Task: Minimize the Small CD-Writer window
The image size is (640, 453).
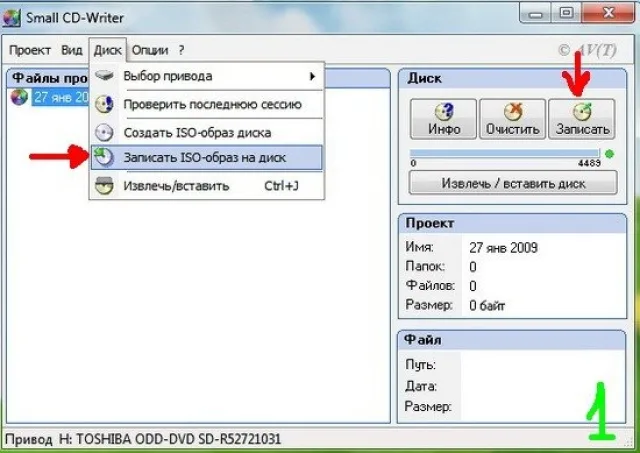Action: pos(535,13)
